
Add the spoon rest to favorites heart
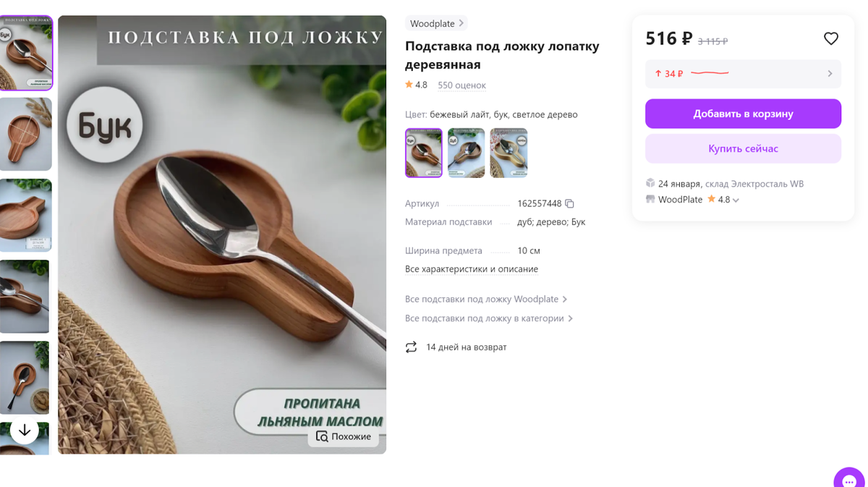830,38
